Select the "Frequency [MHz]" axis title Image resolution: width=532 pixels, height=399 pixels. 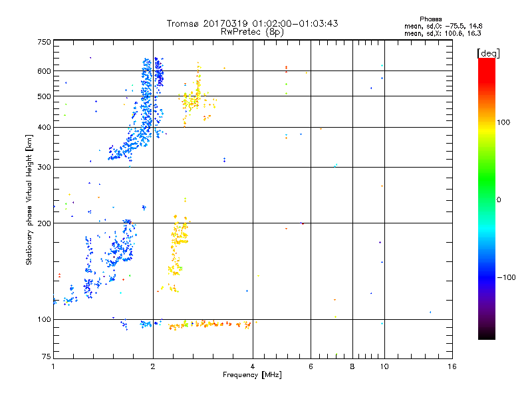(x=252, y=374)
